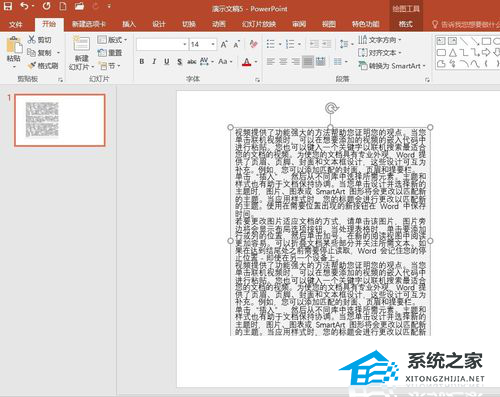Click the font name combo box

point(162,44)
